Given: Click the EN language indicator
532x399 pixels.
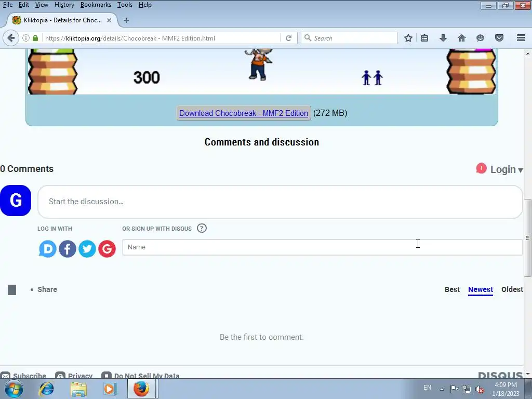Looking at the screenshot, I should tap(427, 388).
